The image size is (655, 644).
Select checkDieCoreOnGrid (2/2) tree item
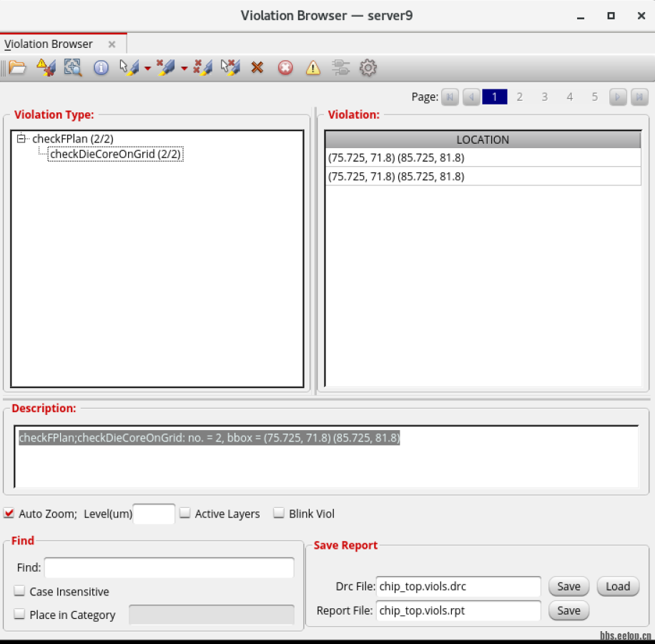click(x=116, y=154)
